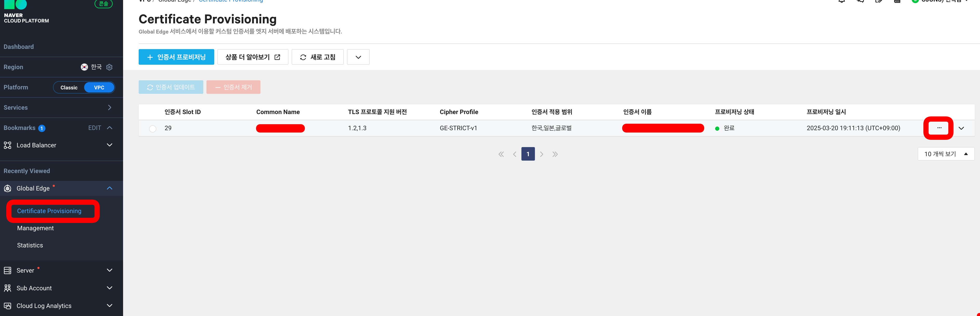This screenshot has height=316, width=980.
Task: Switch platform toggle to Classic
Action: [x=69, y=88]
